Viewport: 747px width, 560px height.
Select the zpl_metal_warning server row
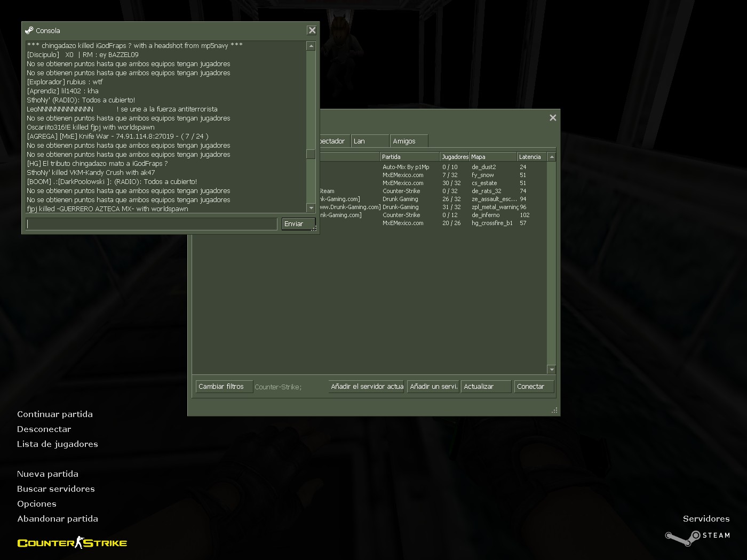pyautogui.click(x=433, y=207)
